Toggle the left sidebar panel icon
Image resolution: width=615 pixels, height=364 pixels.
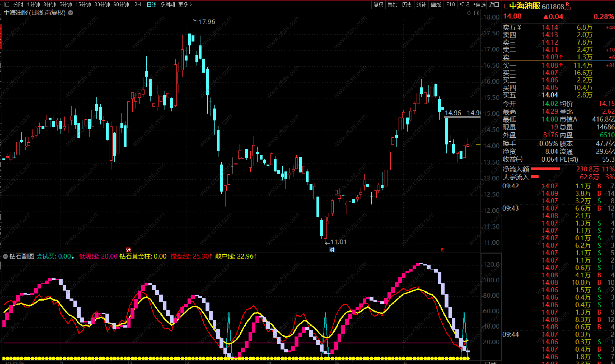tap(7, 4)
